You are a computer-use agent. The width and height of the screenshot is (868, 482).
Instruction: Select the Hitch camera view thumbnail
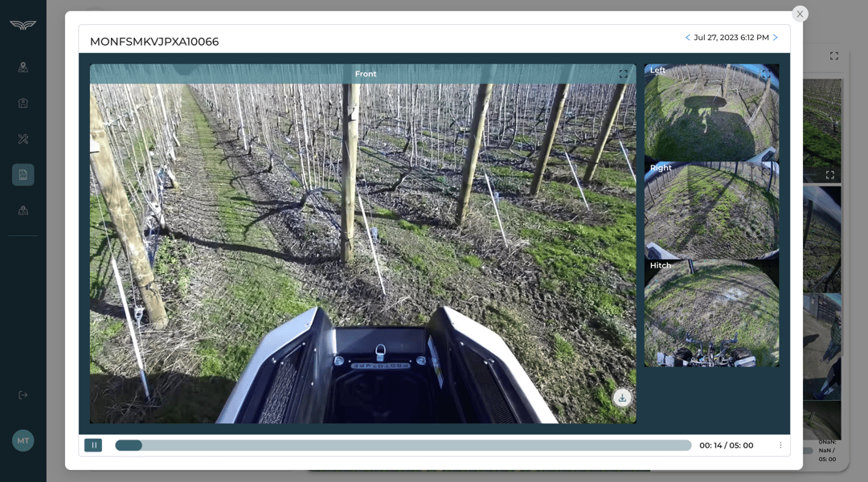pos(711,315)
